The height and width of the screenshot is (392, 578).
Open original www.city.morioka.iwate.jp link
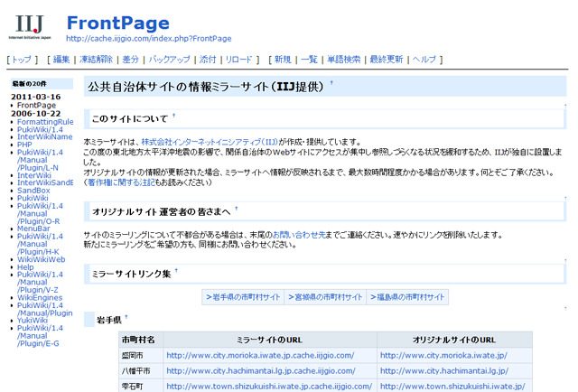point(443,356)
